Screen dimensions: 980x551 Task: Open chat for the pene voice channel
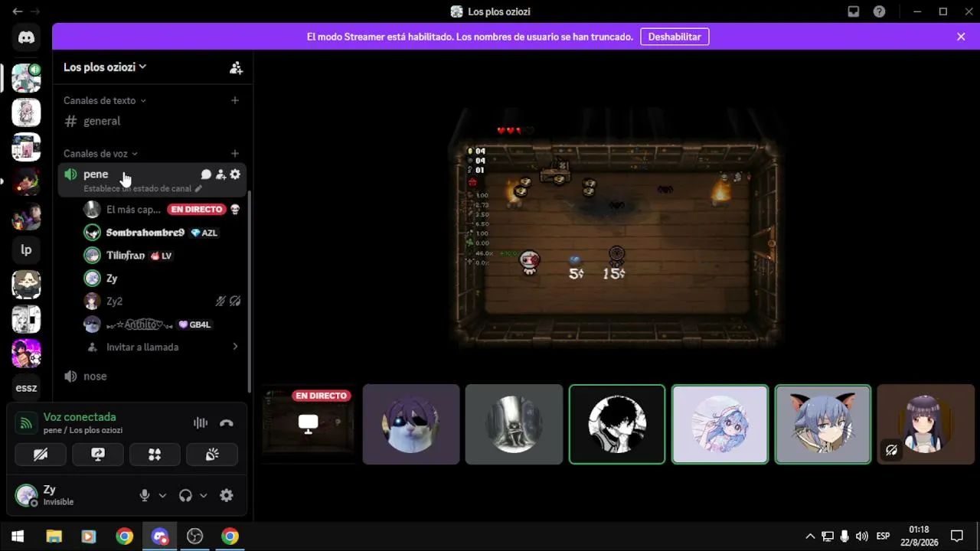tap(206, 174)
